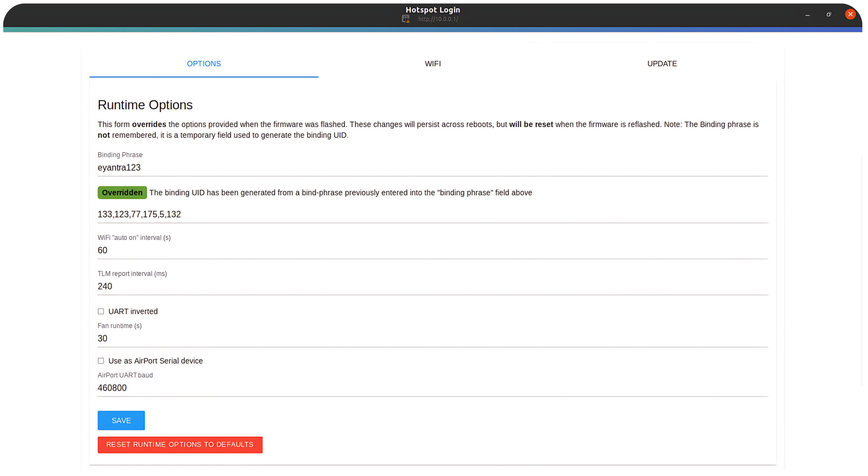
Task: Click the UART inverted label text
Action: tap(133, 311)
